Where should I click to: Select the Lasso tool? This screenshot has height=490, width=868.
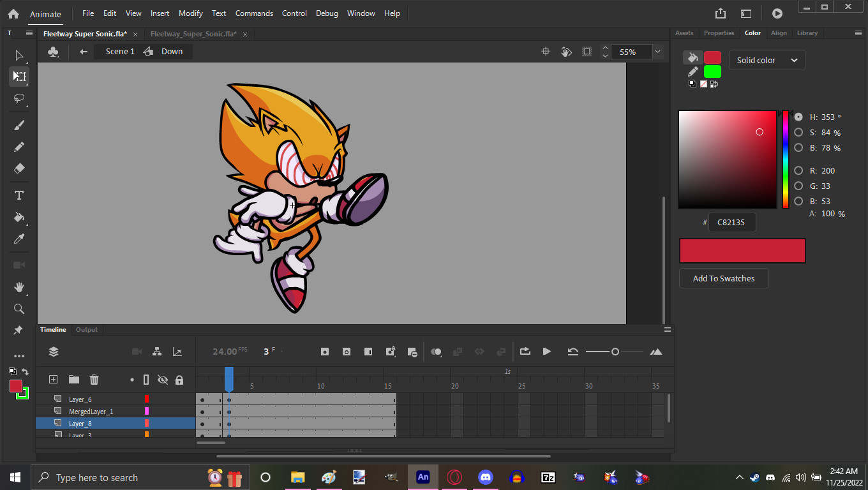[19, 98]
